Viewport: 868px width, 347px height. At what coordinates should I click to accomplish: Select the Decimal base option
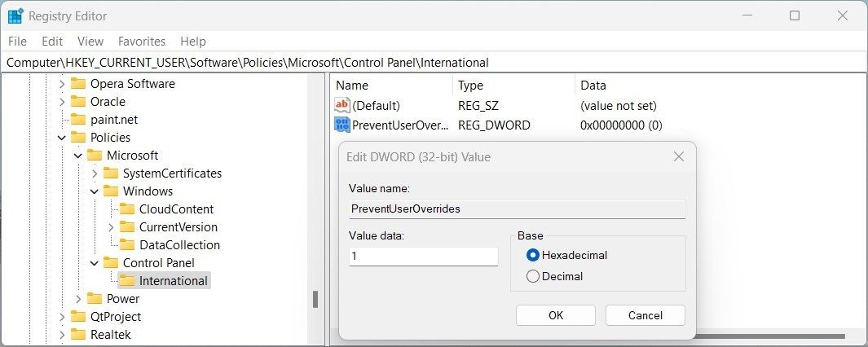[533, 276]
